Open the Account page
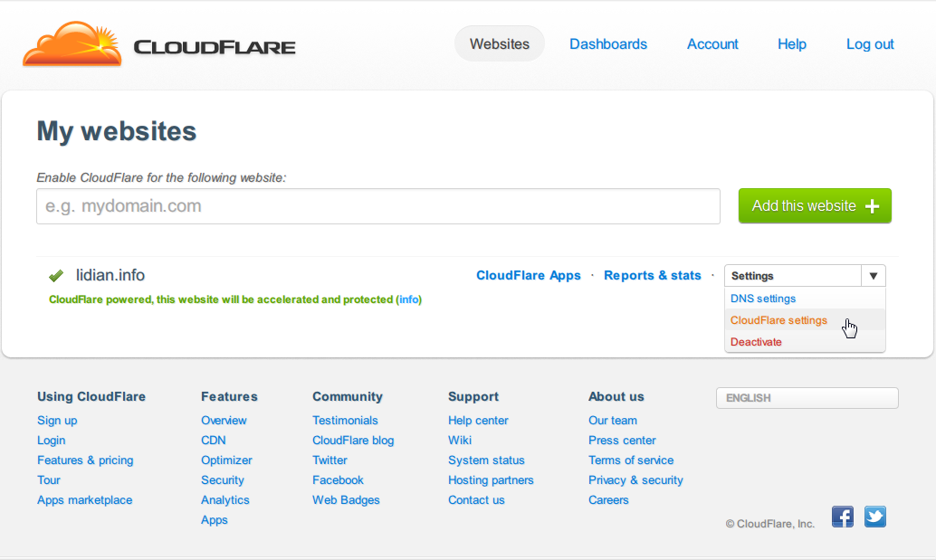 (x=712, y=43)
